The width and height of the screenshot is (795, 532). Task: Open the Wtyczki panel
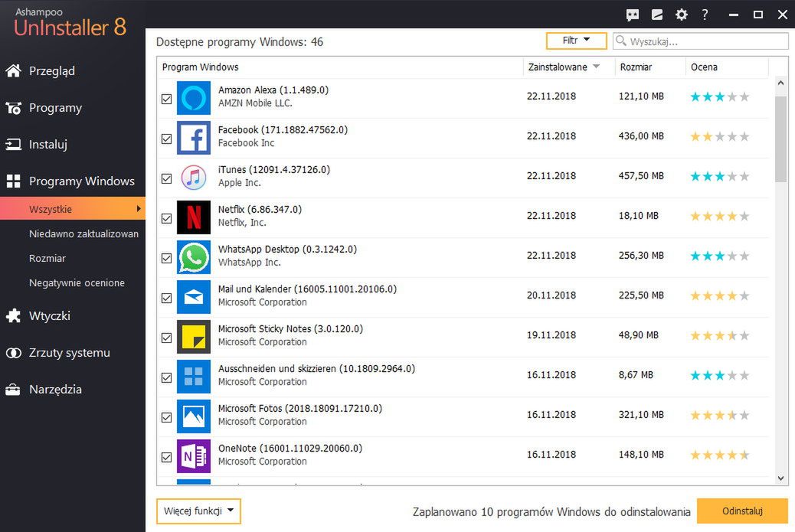(x=47, y=315)
